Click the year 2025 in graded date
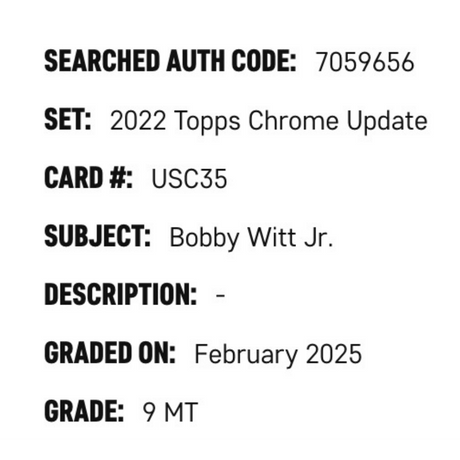The width and height of the screenshot is (460, 460). tap(334, 354)
